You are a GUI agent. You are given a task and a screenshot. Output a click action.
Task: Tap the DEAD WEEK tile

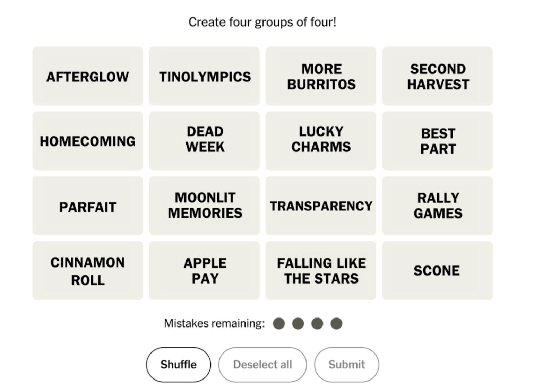pyautogui.click(x=204, y=141)
